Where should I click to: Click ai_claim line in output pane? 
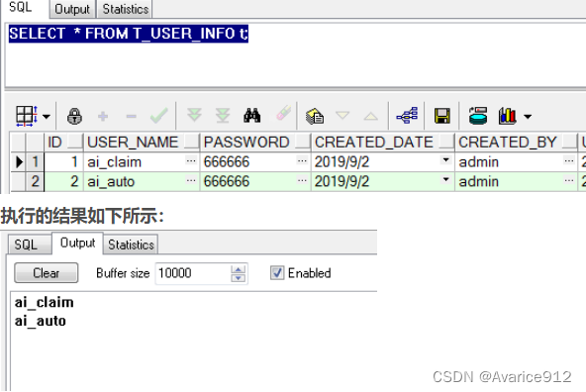pyautogui.click(x=45, y=302)
